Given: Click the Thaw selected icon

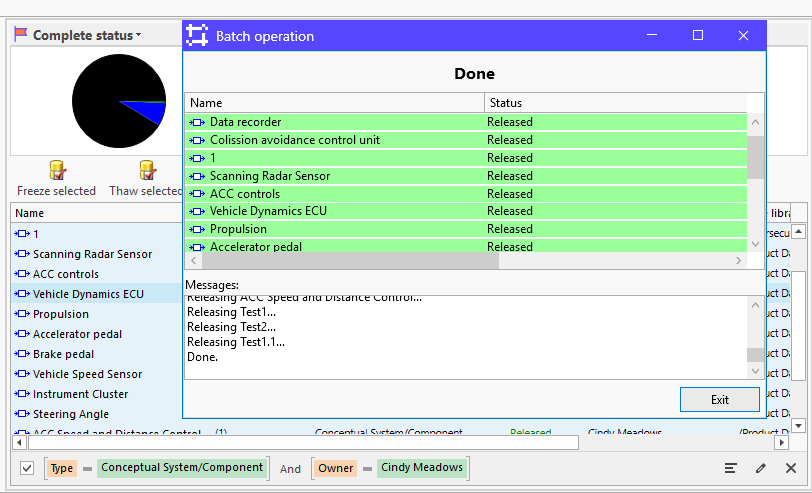Looking at the screenshot, I should 147,170.
